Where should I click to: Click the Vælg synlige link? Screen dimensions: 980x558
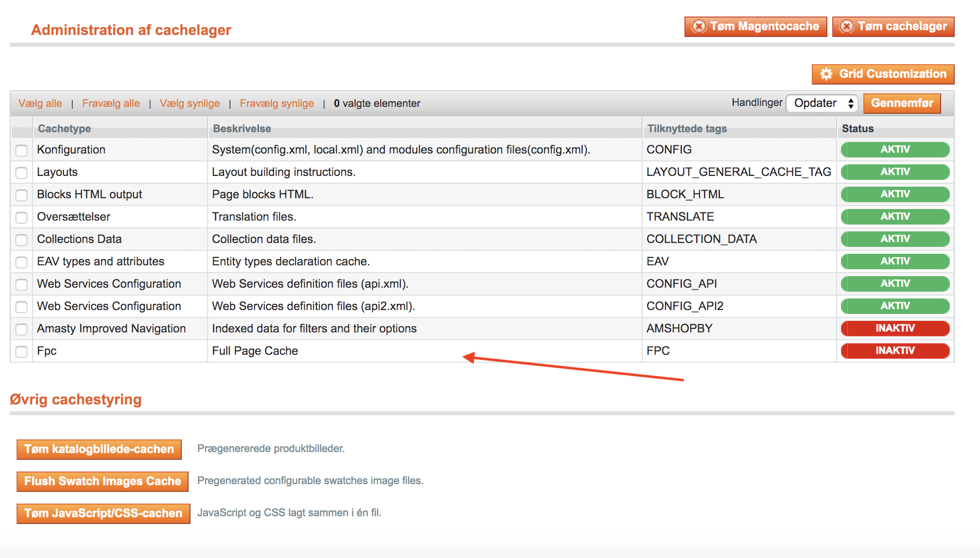pos(190,103)
